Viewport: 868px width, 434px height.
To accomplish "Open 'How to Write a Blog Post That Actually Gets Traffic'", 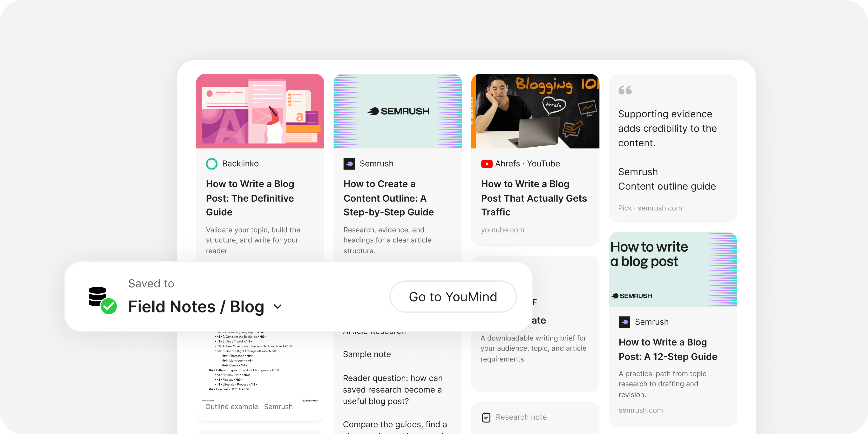I will pos(534,198).
